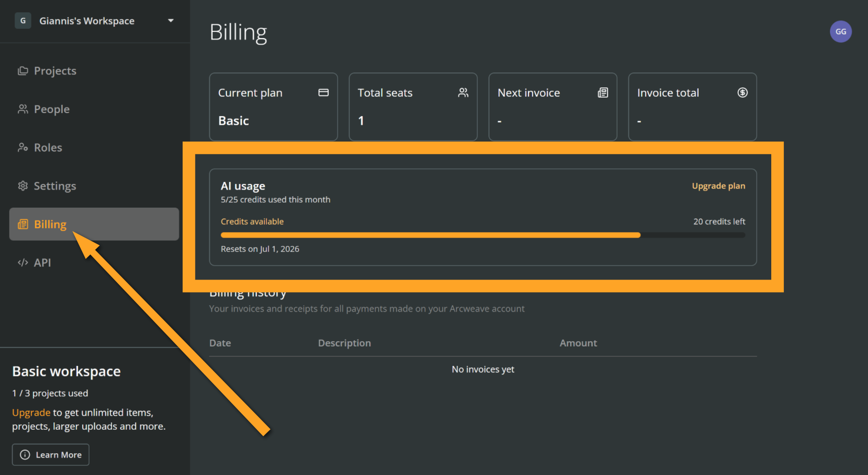Click the API code brackets icon
This screenshot has height=475, width=868.
coord(23,263)
